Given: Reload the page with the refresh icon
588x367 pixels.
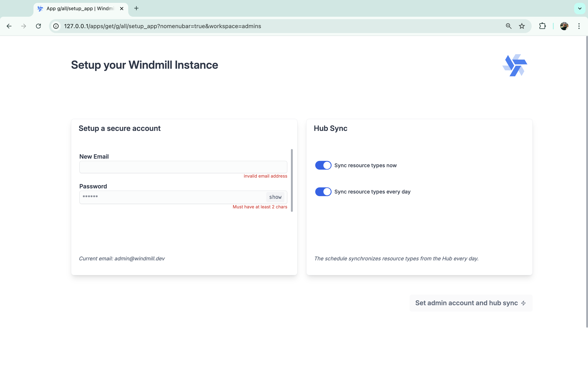Looking at the screenshot, I should click(x=38, y=26).
